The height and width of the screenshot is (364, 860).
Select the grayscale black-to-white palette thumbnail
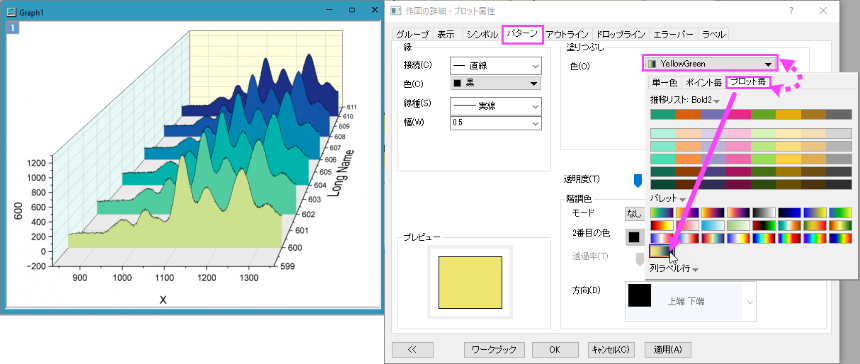[764, 213]
